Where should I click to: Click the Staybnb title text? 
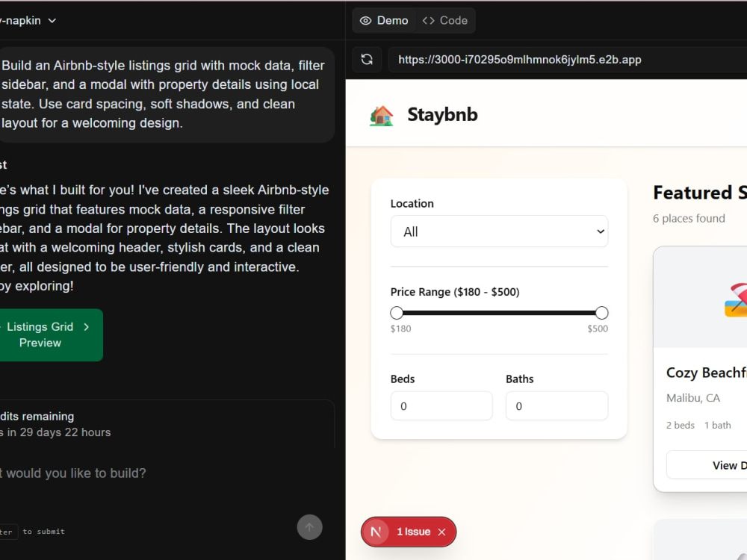coord(442,115)
